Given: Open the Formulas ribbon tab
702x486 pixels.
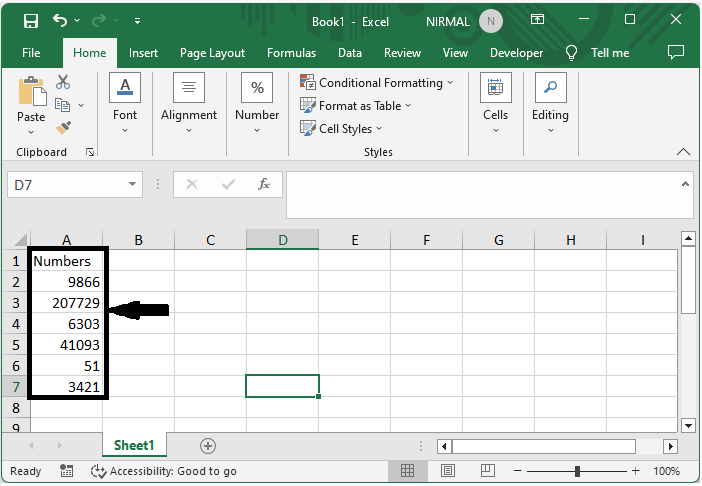Looking at the screenshot, I should [291, 53].
